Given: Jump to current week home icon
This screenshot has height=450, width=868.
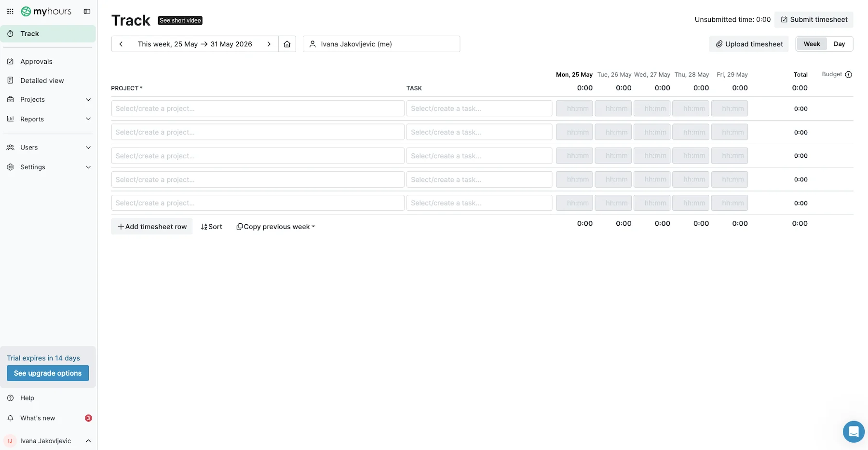Looking at the screenshot, I should click(287, 44).
